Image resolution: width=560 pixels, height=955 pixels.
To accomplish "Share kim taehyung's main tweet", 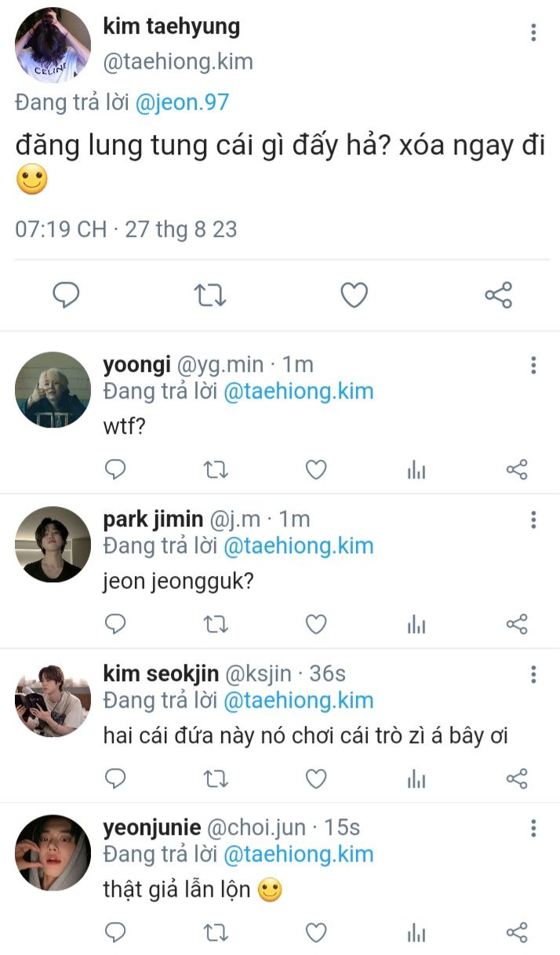I will (x=498, y=295).
